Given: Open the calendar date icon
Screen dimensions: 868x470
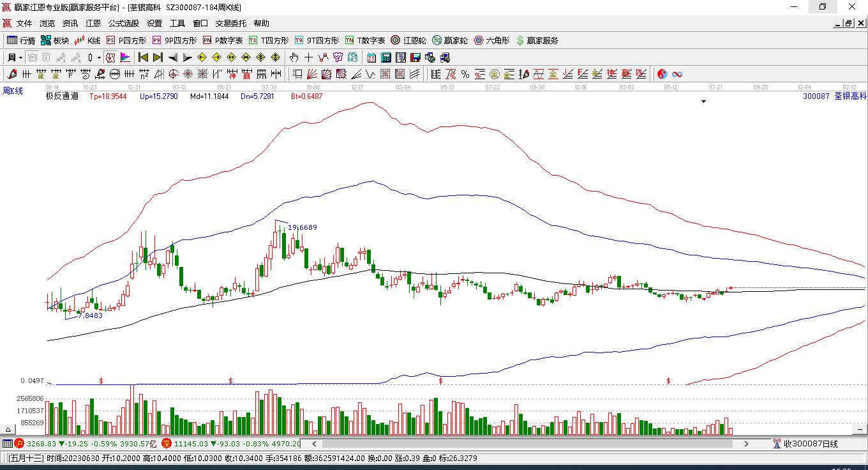Looking at the screenshot, I should tap(371, 57).
